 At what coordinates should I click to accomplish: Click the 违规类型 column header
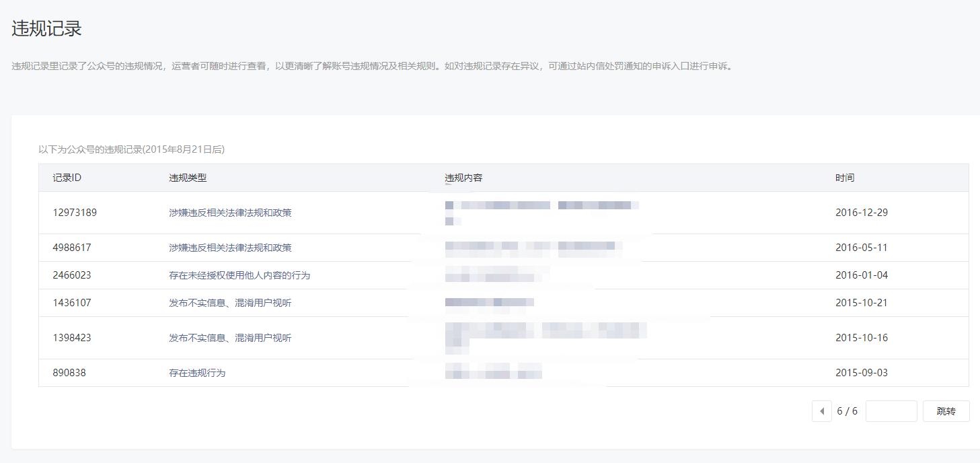point(188,178)
